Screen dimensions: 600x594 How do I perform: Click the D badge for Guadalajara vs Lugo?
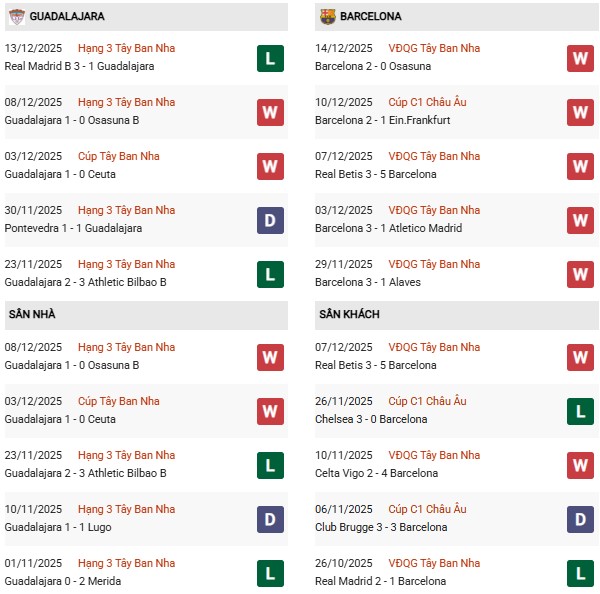(270, 519)
